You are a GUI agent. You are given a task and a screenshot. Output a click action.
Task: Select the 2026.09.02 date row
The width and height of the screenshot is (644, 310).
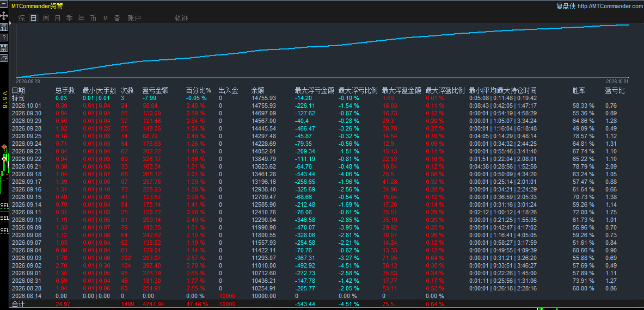pos(27,265)
